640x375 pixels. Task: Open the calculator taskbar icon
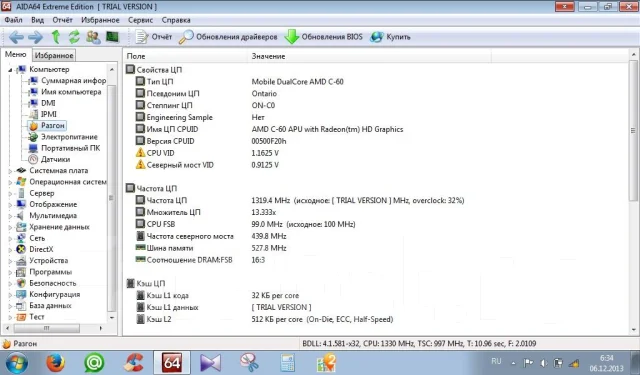[287, 363]
